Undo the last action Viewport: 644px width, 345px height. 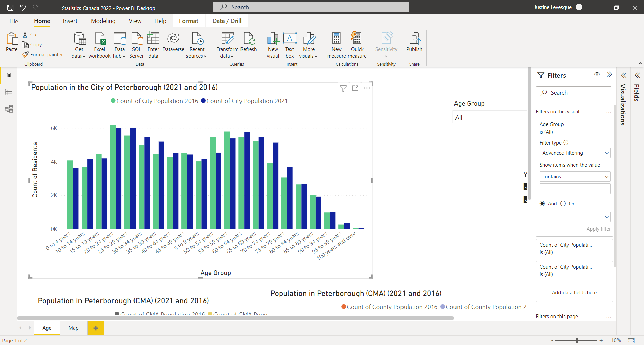pos(23,7)
